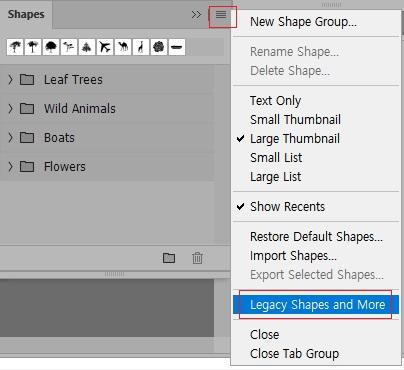
Task: Click the Flowers folder icon
Action: pyautogui.click(x=27, y=166)
